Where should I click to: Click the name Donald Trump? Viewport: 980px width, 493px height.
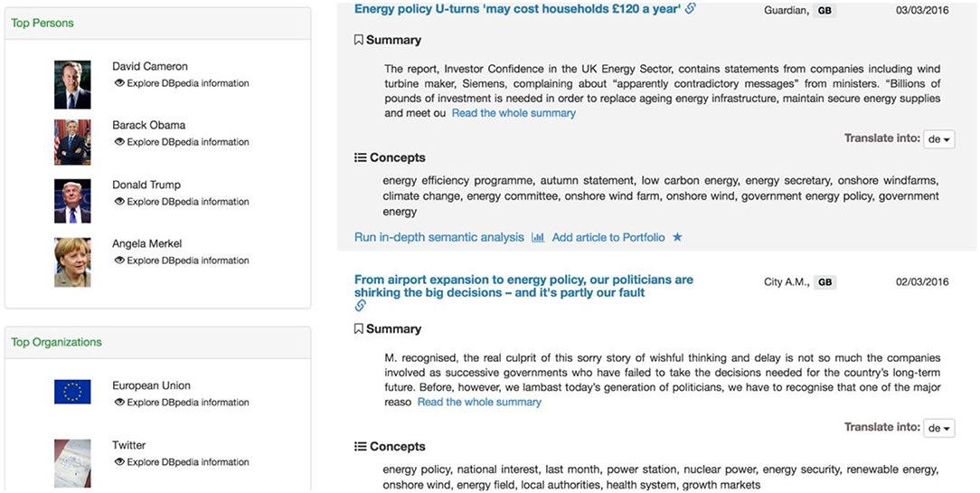click(x=146, y=185)
